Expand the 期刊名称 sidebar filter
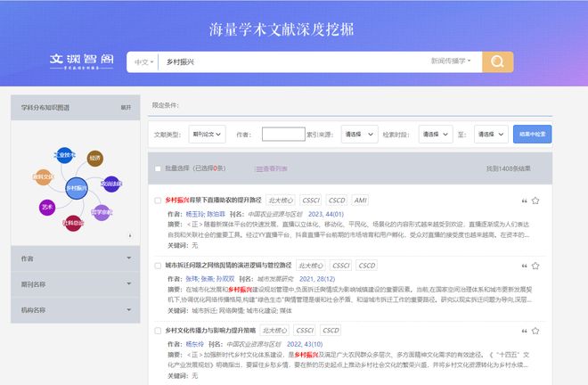Viewport: 588px width, 385px height. 76,284
